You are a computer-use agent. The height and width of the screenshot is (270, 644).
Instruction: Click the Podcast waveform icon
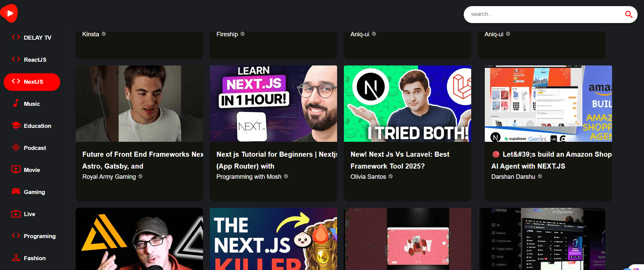(x=16, y=147)
